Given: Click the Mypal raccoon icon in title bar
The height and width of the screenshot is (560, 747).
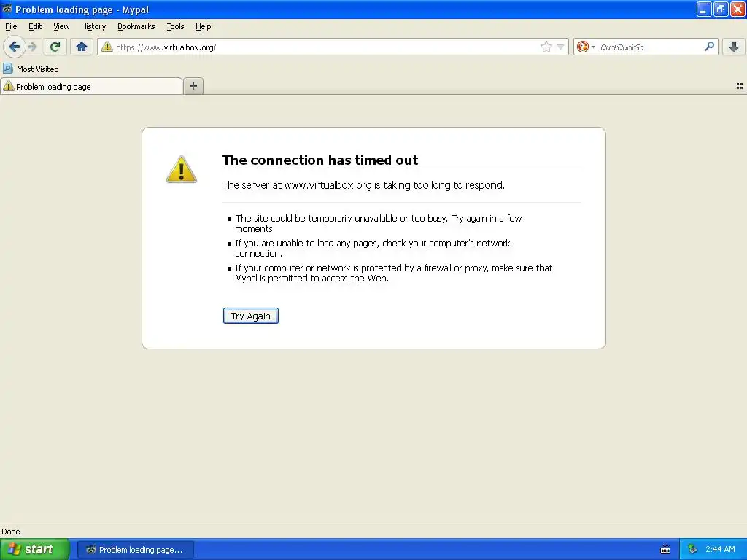Looking at the screenshot, I should click(7, 9).
